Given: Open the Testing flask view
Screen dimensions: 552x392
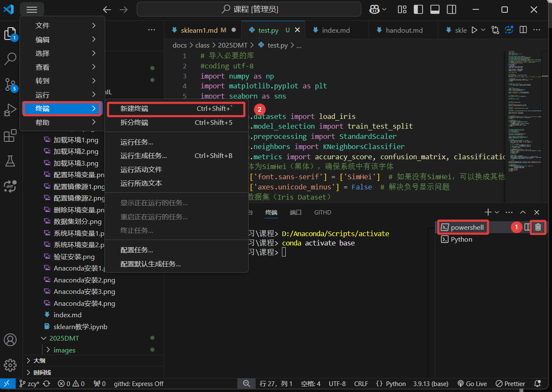Looking at the screenshot, I should click(10, 161).
